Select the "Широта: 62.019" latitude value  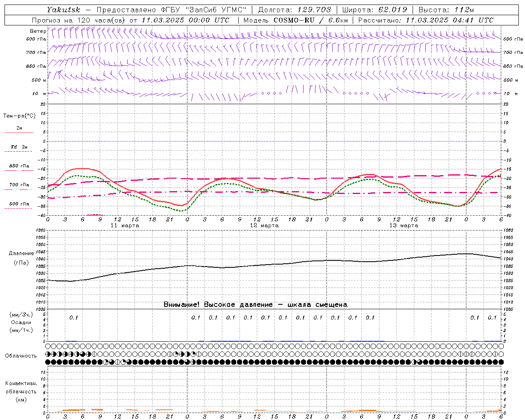click(x=374, y=10)
